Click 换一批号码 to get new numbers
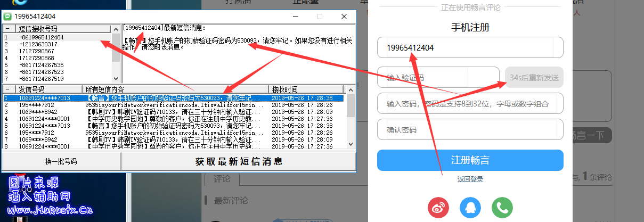Viewport: 644px width, 222px height. tap(61, 161)
